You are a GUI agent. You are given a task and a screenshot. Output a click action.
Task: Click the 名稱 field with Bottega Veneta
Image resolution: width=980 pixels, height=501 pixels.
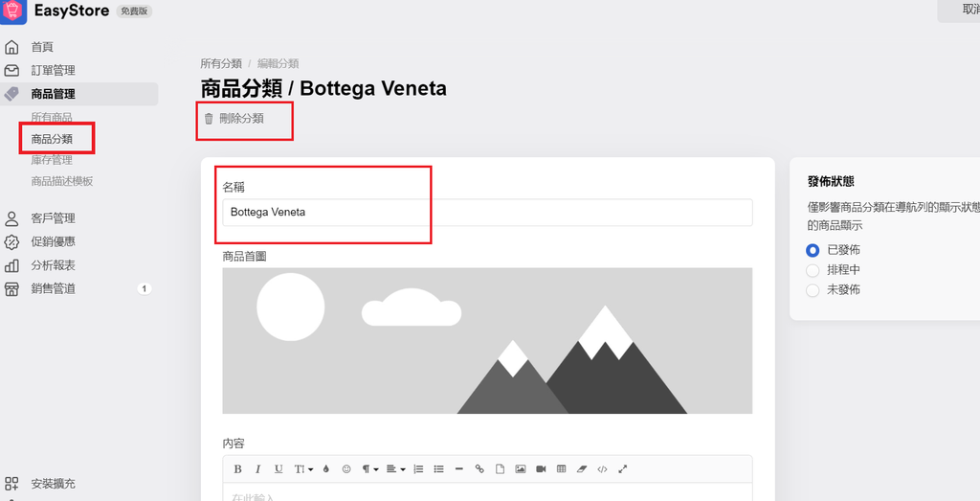click(x=487, y=213)
